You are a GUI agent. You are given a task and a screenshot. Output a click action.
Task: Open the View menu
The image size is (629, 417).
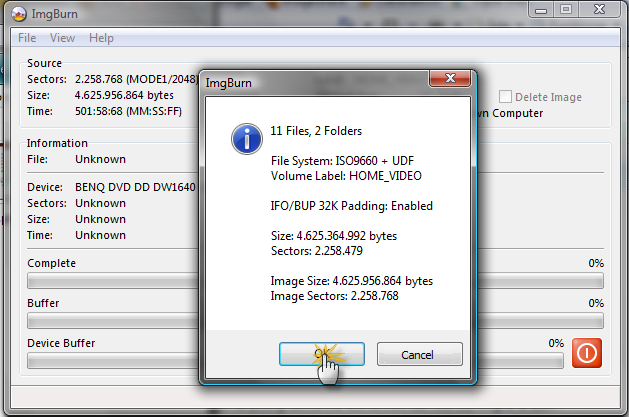coord(62,38)
